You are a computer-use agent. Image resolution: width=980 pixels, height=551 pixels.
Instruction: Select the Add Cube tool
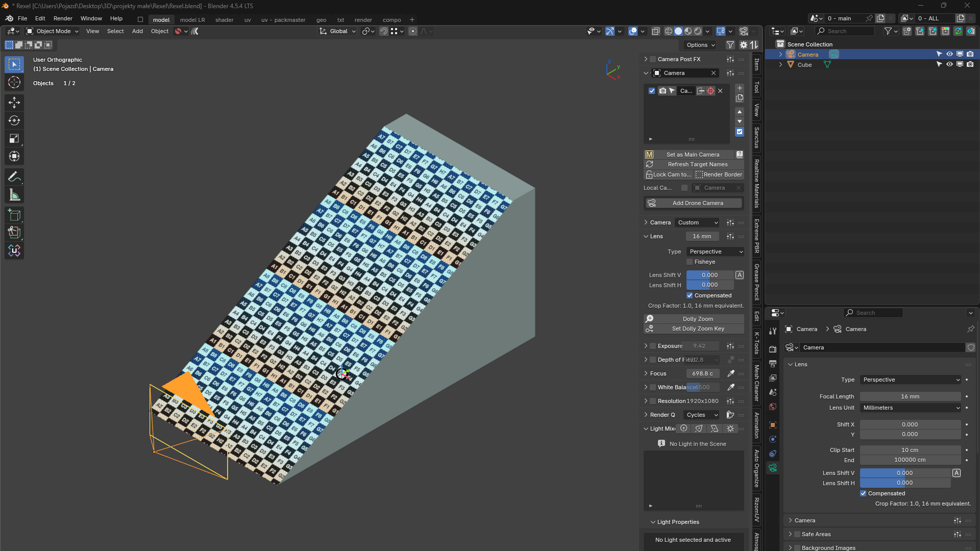click(x=14, y=215)
